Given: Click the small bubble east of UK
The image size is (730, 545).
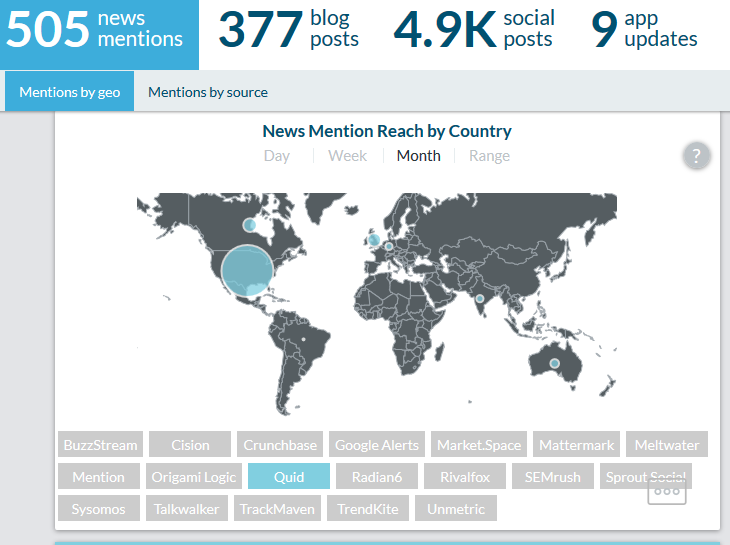Looking at the screenshot, I should (389, 246).
